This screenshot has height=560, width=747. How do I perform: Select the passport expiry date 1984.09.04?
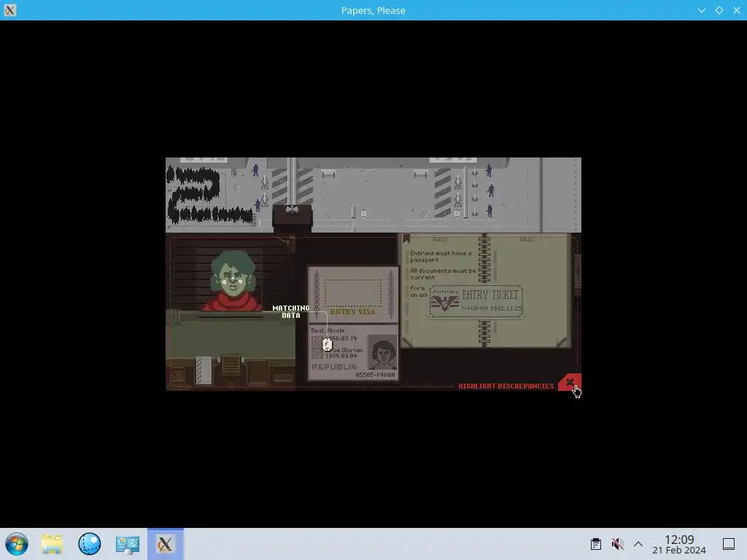[341, 356]
